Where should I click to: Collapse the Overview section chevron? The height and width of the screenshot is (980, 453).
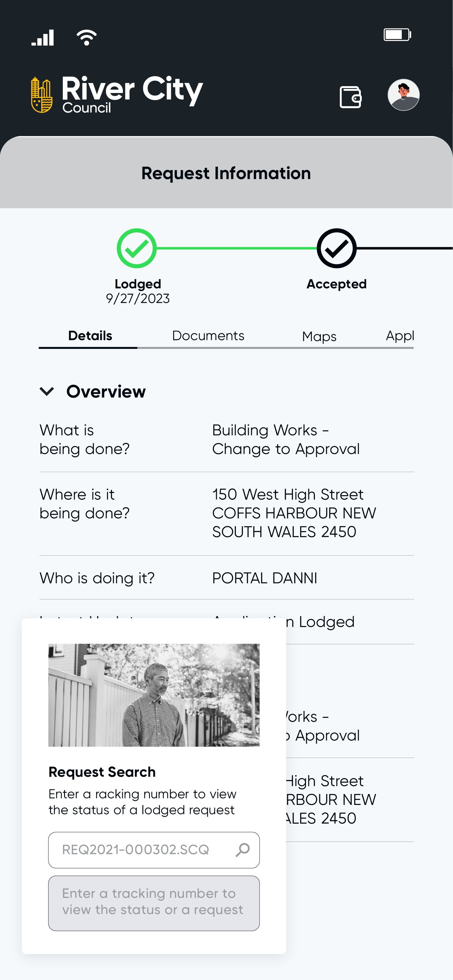[47, 391]
